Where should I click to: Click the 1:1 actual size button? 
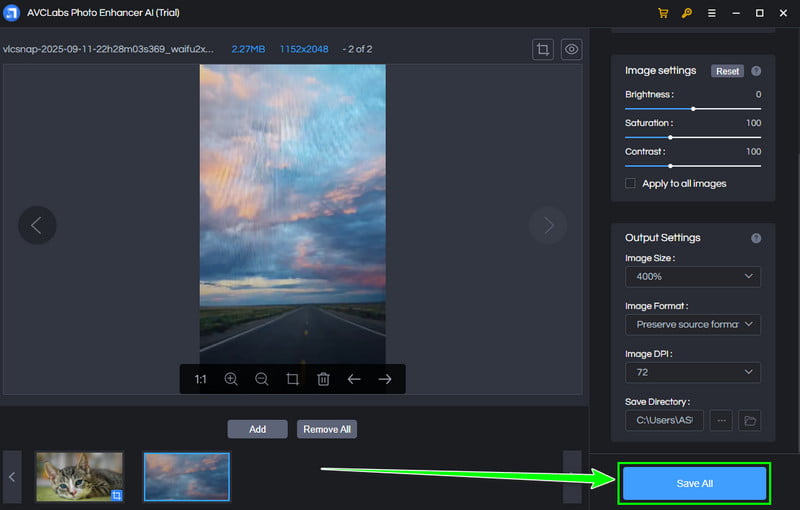200,380
